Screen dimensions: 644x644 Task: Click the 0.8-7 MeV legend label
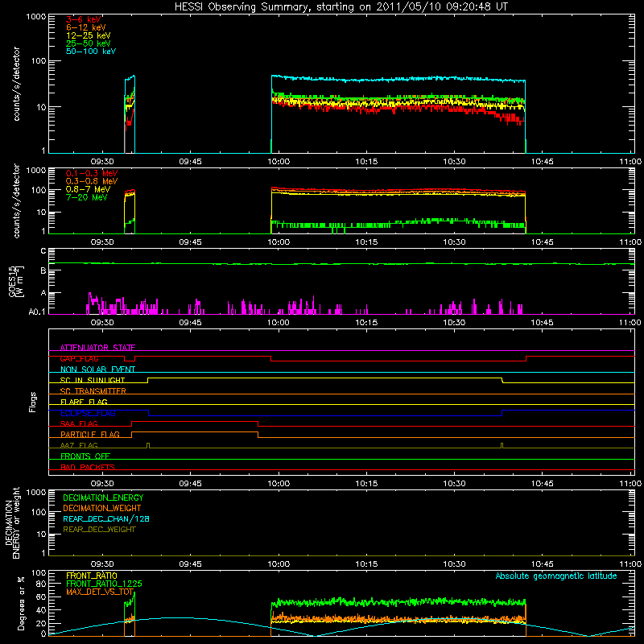click(88, 189)
